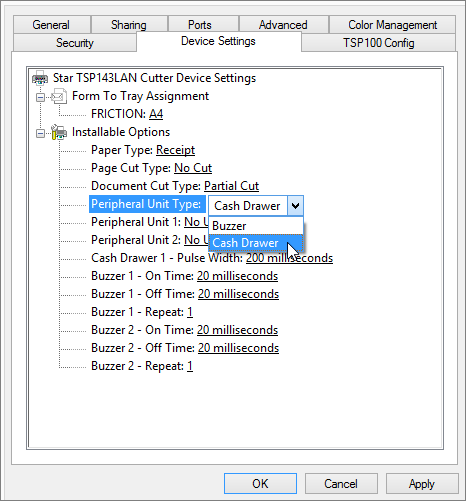This screenshot has height=501, width=466.
Task: Click the Form To Tray Assignment envelope icon
Action: click(59, 96)
